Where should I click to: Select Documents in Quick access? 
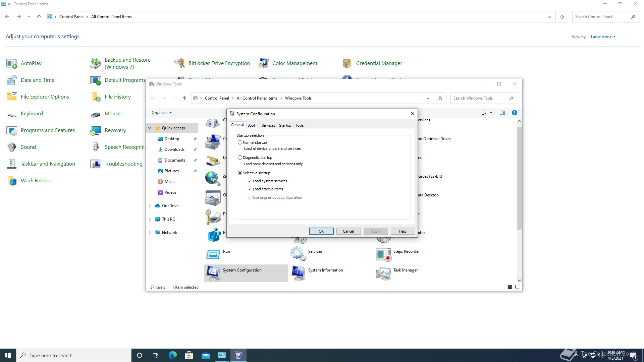(175, 160)
